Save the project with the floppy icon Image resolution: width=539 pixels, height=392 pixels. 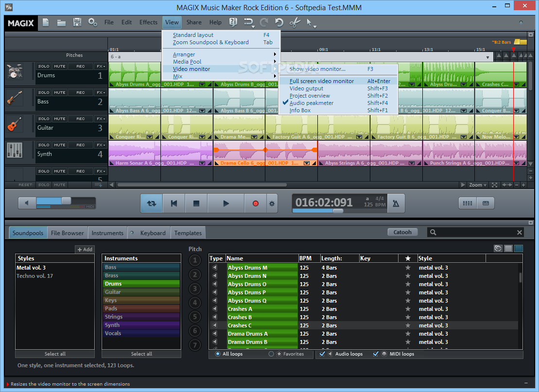pyautogui.click(x=77, y=23)
